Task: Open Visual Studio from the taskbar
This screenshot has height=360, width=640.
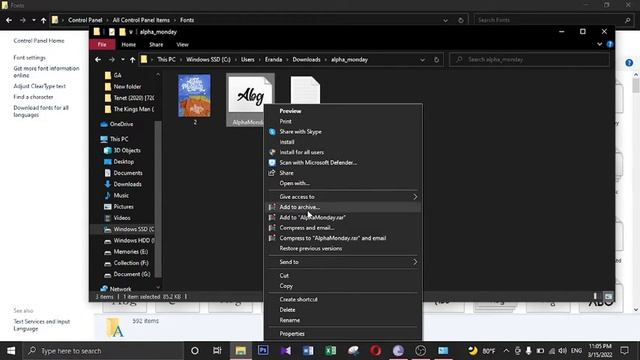Action: (x=286, y=350)
